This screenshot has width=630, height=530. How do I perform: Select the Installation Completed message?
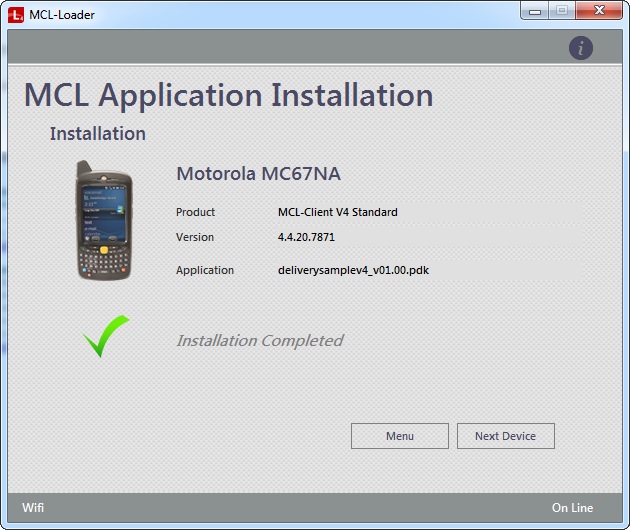(x=259, y=341)
